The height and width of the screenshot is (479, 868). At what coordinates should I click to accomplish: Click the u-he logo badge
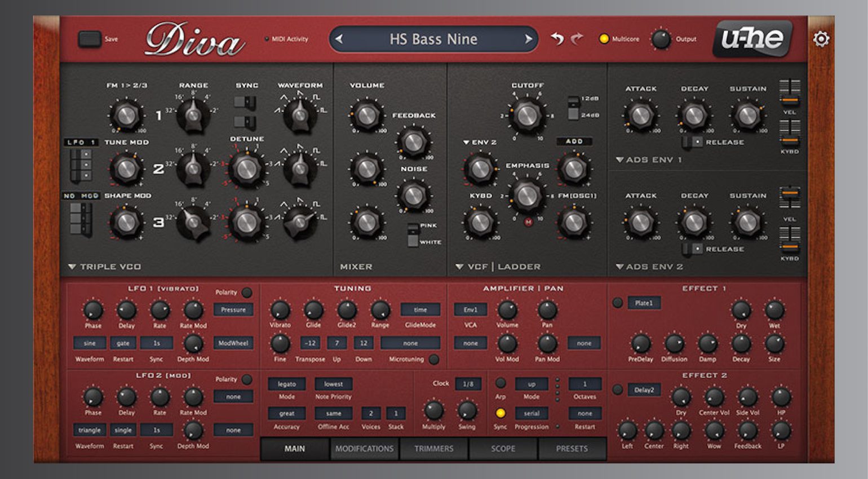pos(752,38)
